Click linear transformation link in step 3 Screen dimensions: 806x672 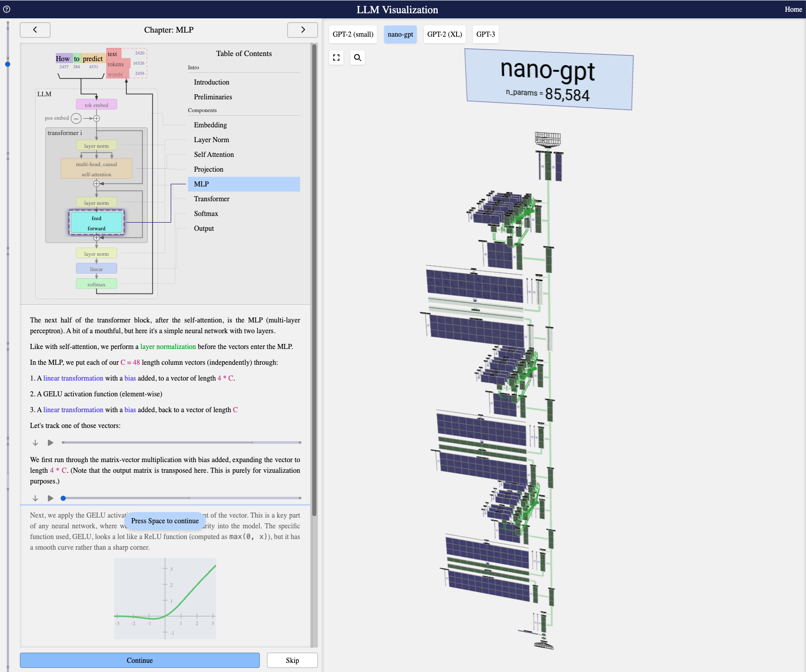[x=73, y=410]
